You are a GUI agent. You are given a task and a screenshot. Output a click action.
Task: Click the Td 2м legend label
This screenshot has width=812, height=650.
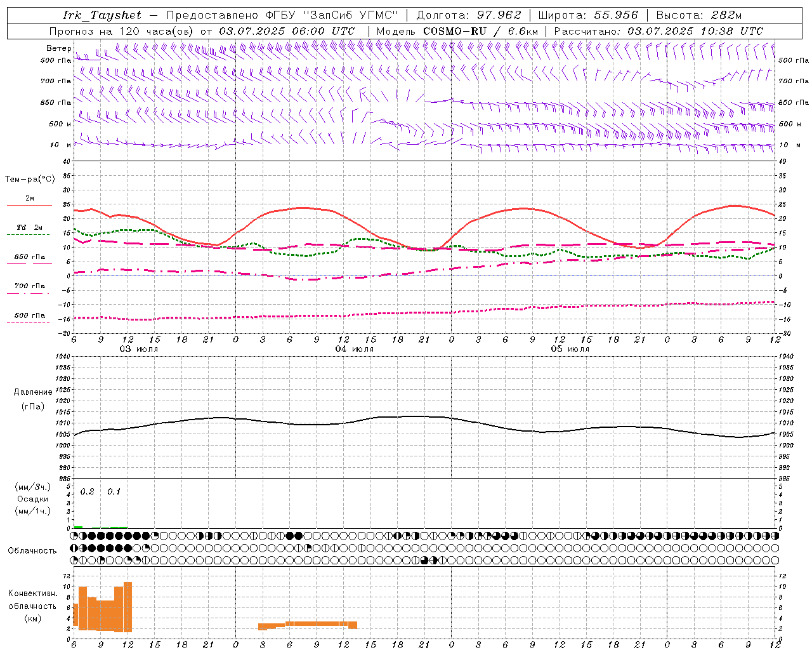point(30,227)
